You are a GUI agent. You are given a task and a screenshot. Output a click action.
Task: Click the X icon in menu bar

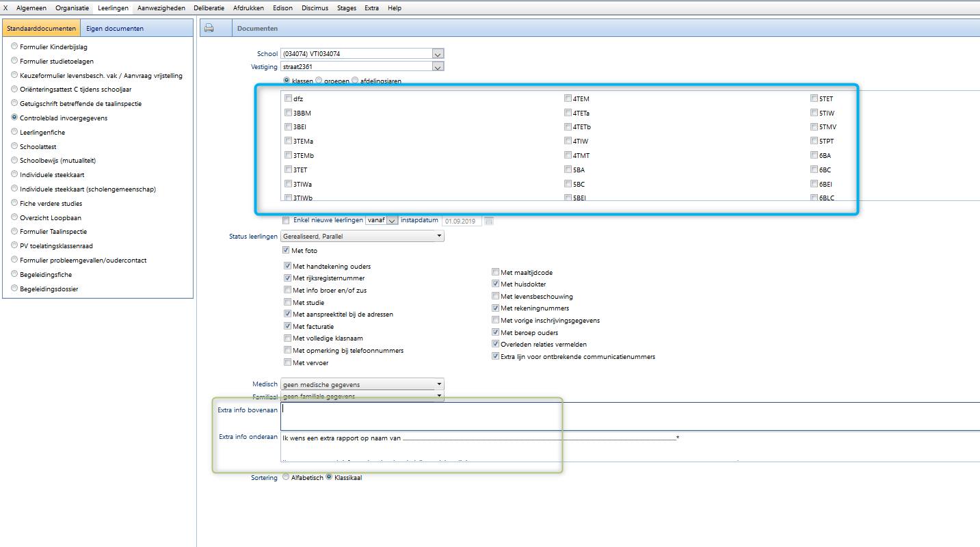point(6,8)
